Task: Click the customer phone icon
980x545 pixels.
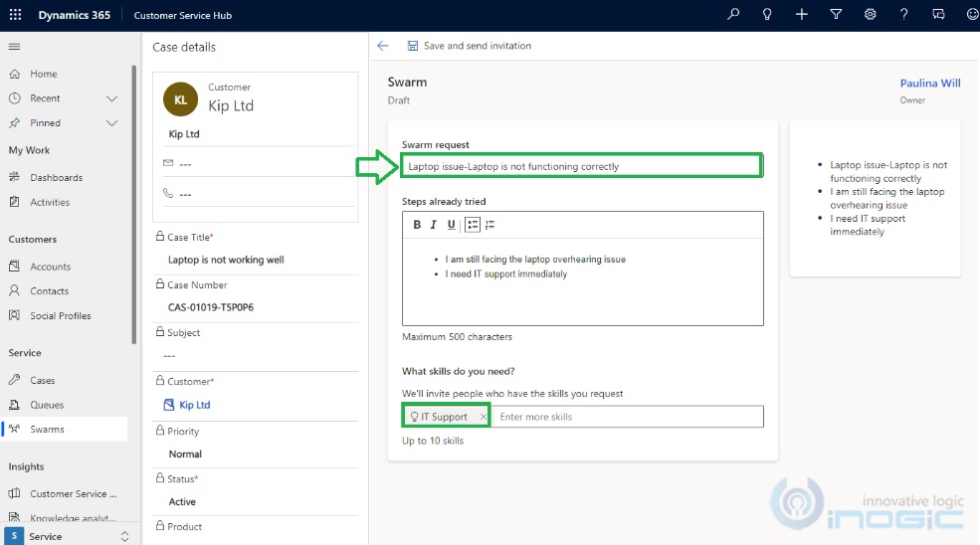Action: (x=168, y=193)
